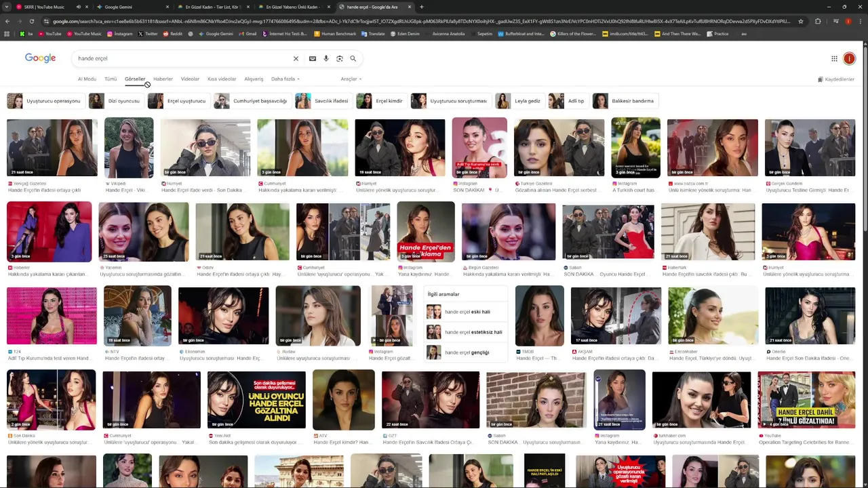Open the Google account avatar
868x488 pixels.
(x=849, y=59)
